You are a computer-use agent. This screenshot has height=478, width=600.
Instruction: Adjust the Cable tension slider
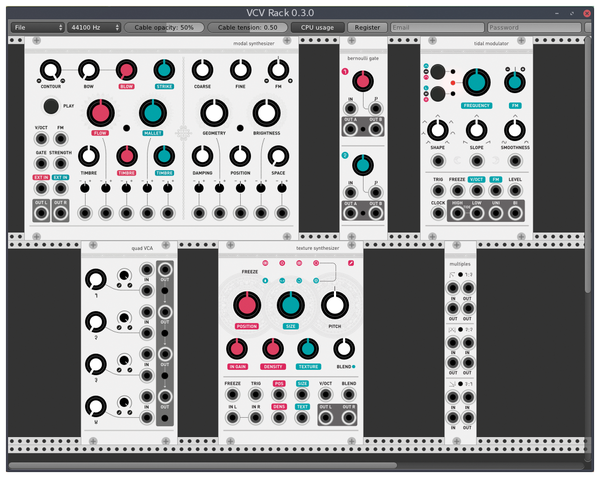point(248,28)
